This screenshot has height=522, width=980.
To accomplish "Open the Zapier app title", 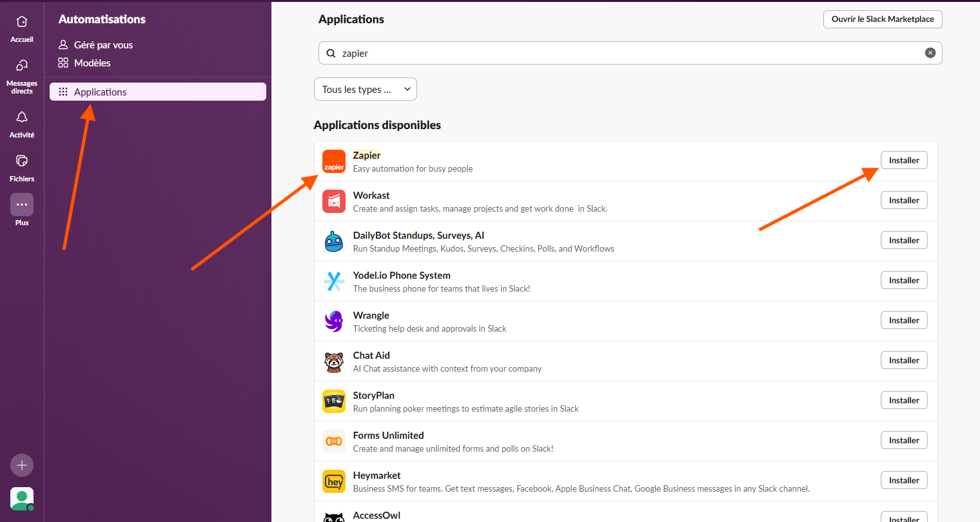I will pos(367,156).
